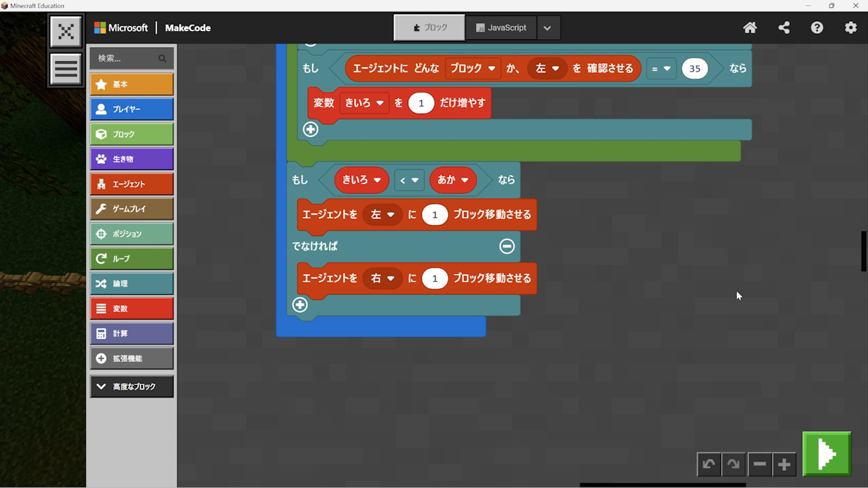This screenshot has height=488, width=868.
Task: Click the 検索 search field
Action: point(125,58)
